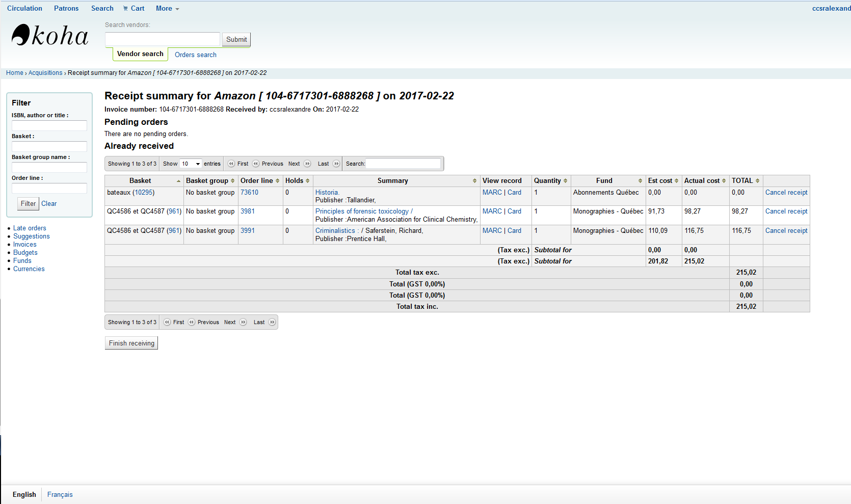This screenshot has height=504, width=851.
Task: Cancel receipt for Historia order
Action: (786, 193)
